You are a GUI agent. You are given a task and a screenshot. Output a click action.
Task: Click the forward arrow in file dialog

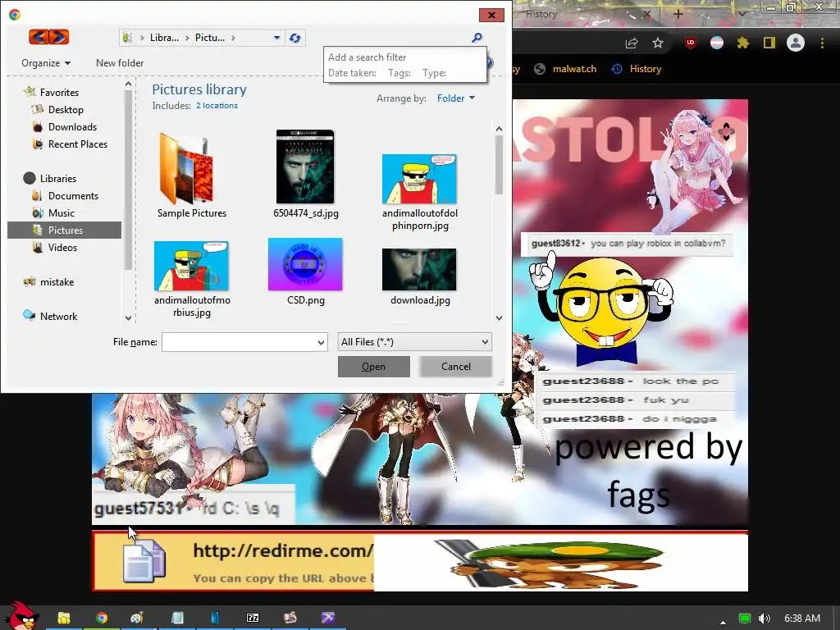click(x=59, y=37)
